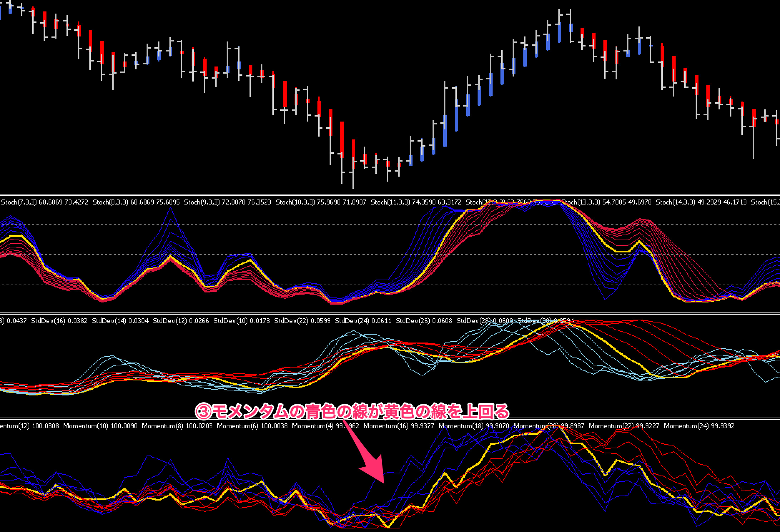This screenshot has height=532, width=780.
Task: Select the StdDev(10) 0.0173 label
Action: (242, 321)
